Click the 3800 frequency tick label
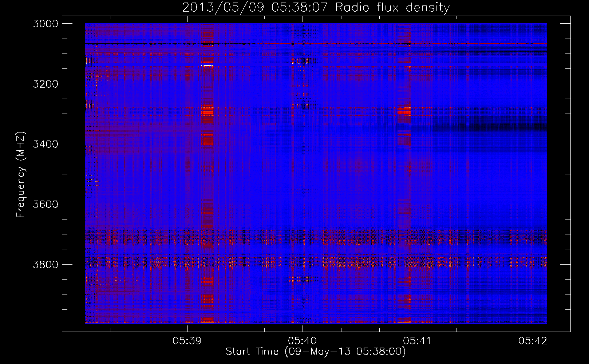 46,264
